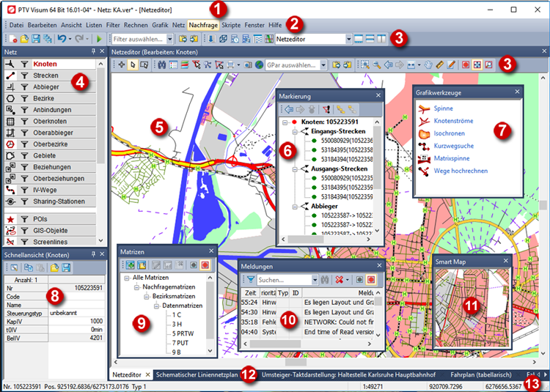Image resolution: width=550 pixels, height=392 pixels.
Task: Toggle the pin on the Netz panel
Action: 92,51
